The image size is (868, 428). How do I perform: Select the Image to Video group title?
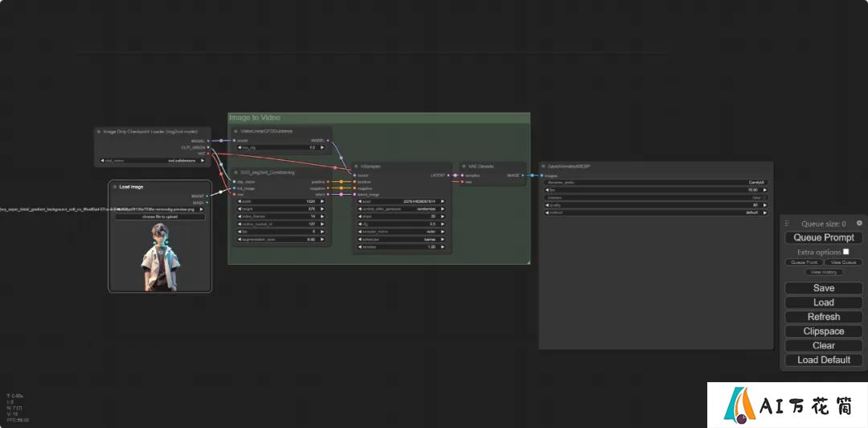coord(255,117)
